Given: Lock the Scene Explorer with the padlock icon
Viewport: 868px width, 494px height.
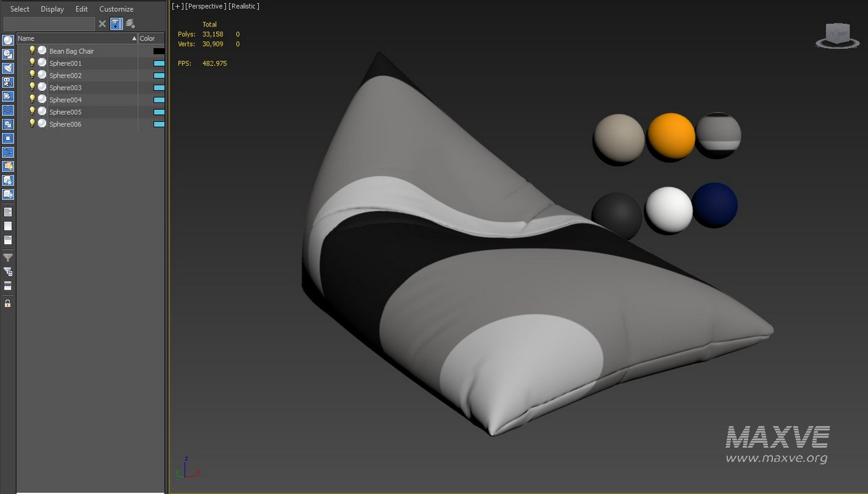Looking at the screenshot, I should click(7, 303).
